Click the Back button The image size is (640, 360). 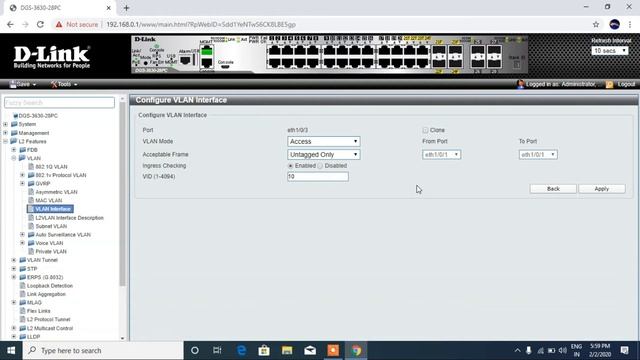tap(553, 189)
